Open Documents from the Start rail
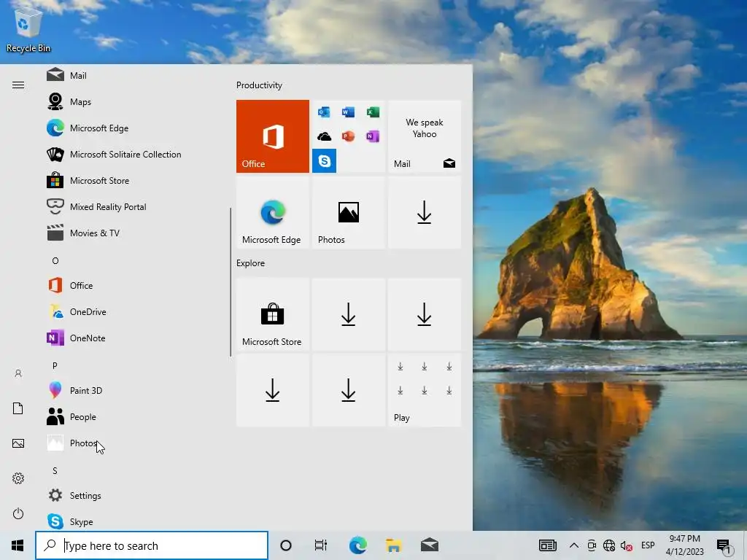The height and width of the screenshot is (560, 747). pos(18,408)
